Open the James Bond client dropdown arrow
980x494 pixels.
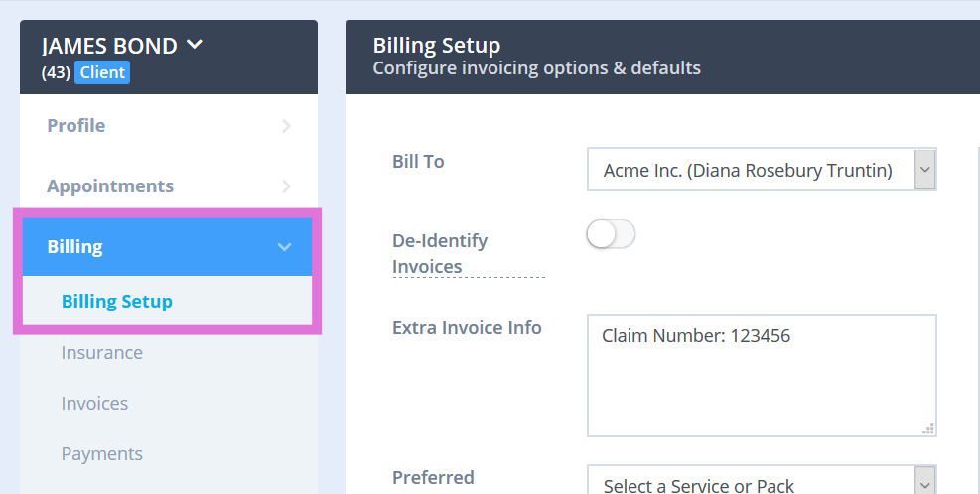[195, 45]
